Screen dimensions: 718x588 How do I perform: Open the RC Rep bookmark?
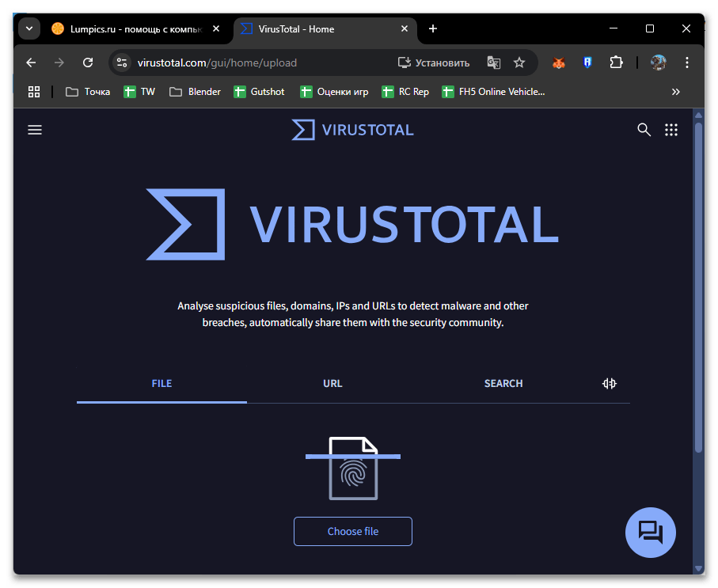click(405, 92)
